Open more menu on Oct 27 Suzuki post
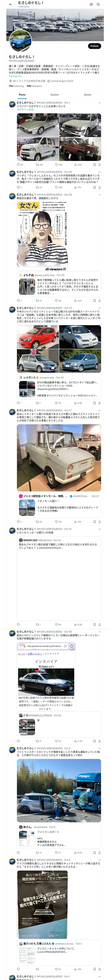110x980 pixels. pos(100,410)
